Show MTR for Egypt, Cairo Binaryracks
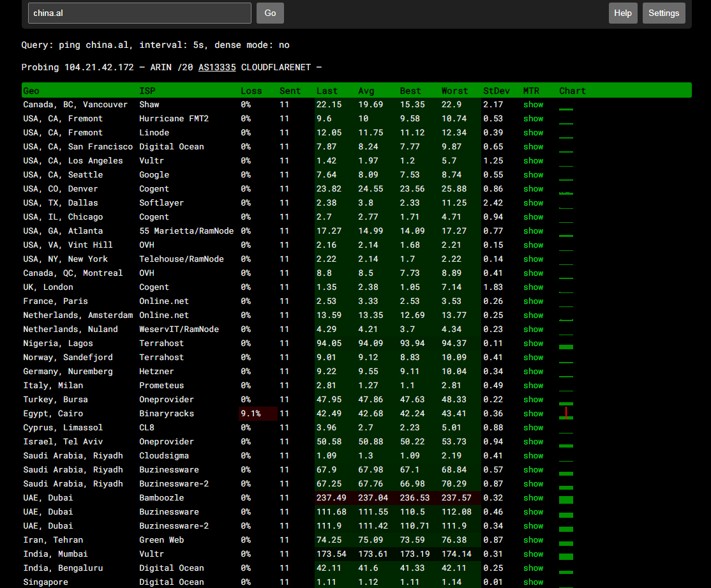This screenshot has height=588, width=711. click(x=533, y=414)
